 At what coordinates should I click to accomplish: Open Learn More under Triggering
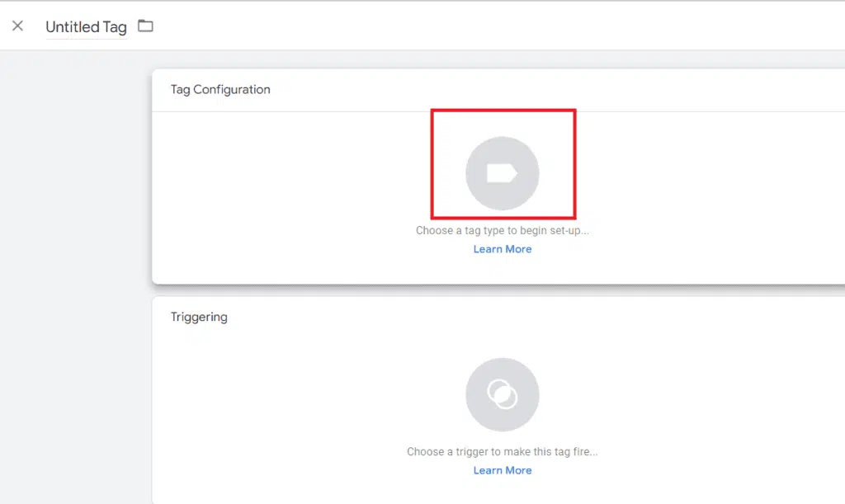tap(502, 470)
